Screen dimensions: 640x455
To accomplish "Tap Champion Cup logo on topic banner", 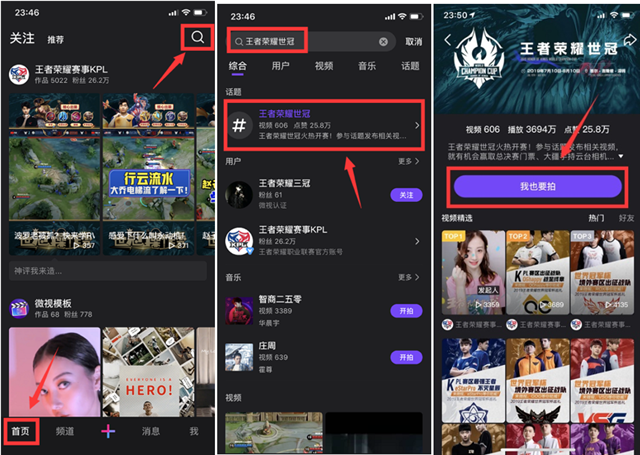I will pyautogui.click(x=479, y=58).
